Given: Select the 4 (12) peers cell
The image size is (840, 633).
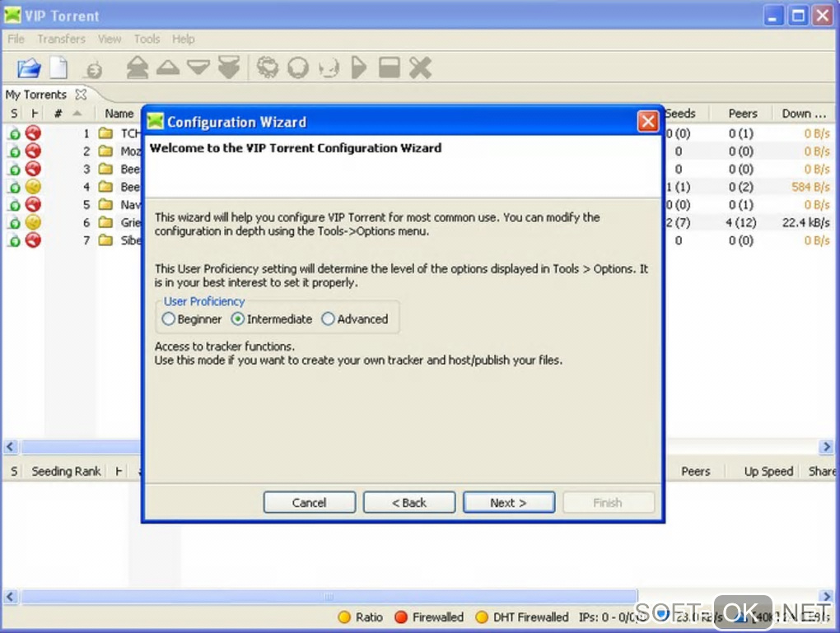Looking at the screenshot, I should [x=741, y=222].
